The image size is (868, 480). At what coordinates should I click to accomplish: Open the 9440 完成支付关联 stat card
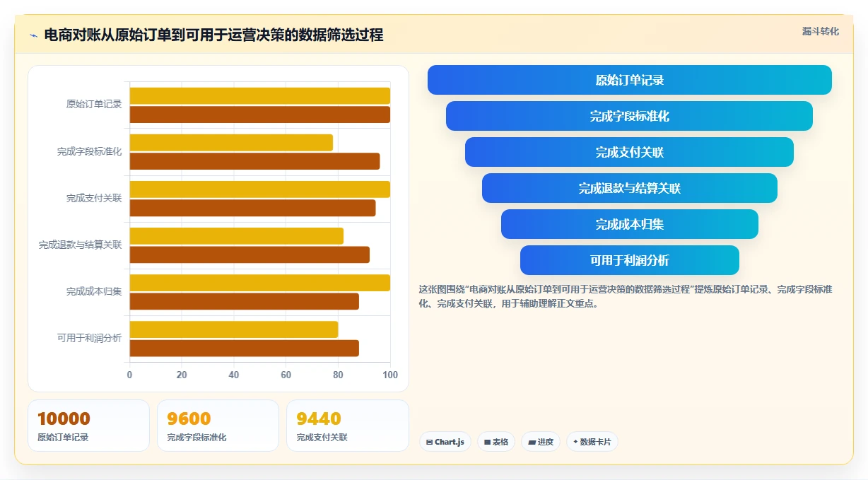(x=348, y=426)
